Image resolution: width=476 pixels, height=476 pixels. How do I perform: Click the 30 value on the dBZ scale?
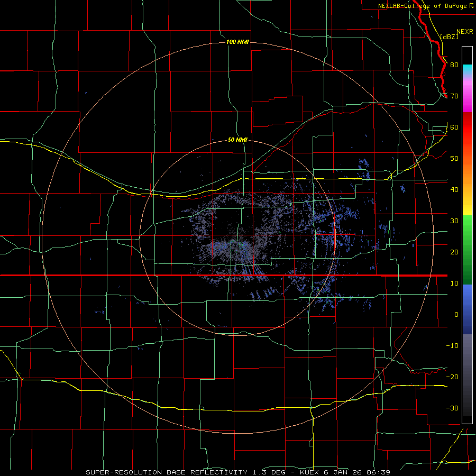pyautogui.click(x=454, y=221)
